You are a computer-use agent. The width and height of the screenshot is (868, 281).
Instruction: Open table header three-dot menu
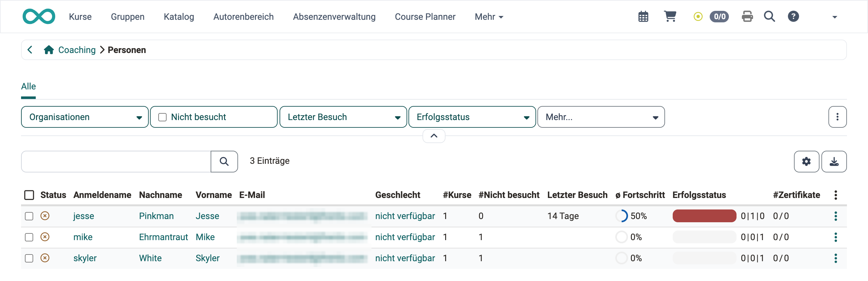[x=836, y=195]
